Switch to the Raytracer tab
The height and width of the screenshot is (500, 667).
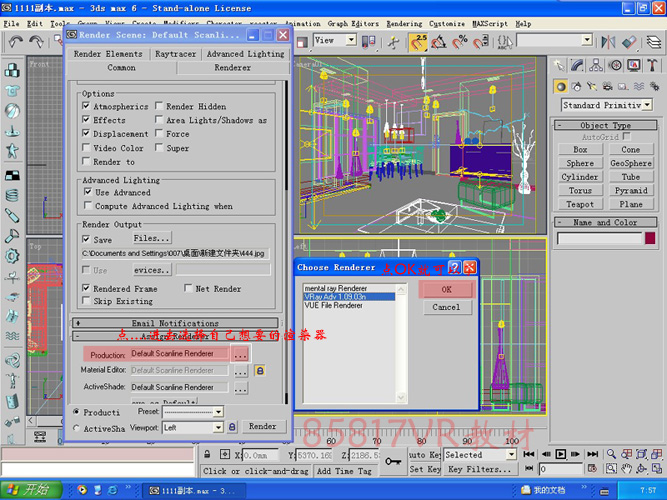pyautogui.click(x=175, y=54)
